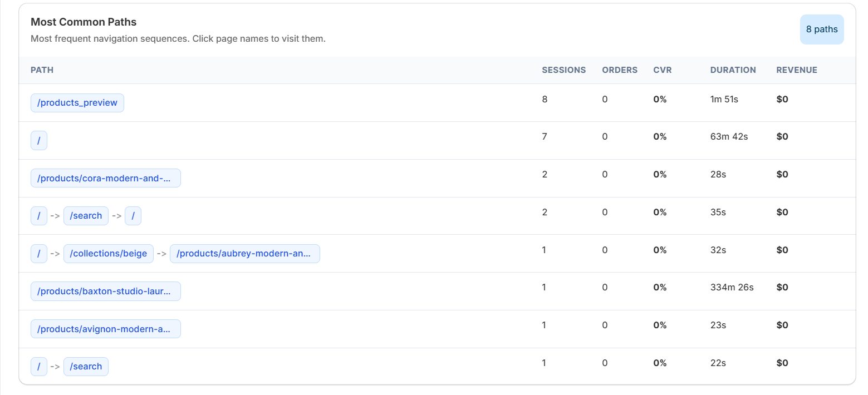Visit the /products/aubrey-modern-an product page
This screenshot has height=395, width=868.
pyautogui.click(x=244, y=254)
